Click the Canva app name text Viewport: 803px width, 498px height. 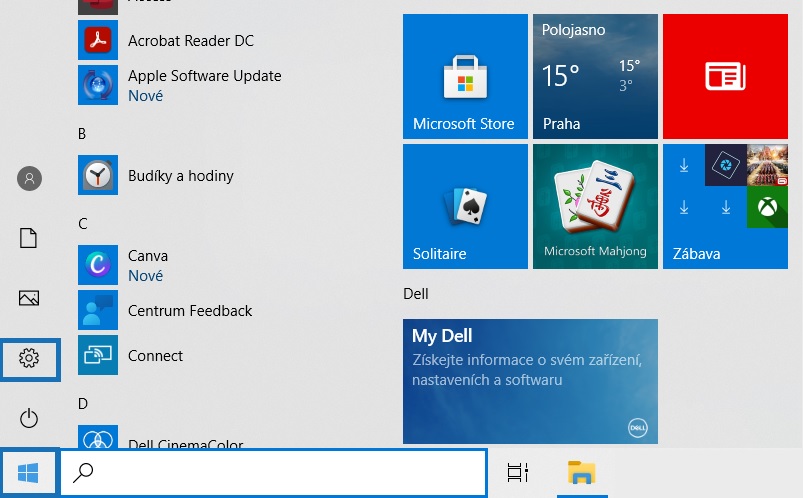[x=147, y=256]
